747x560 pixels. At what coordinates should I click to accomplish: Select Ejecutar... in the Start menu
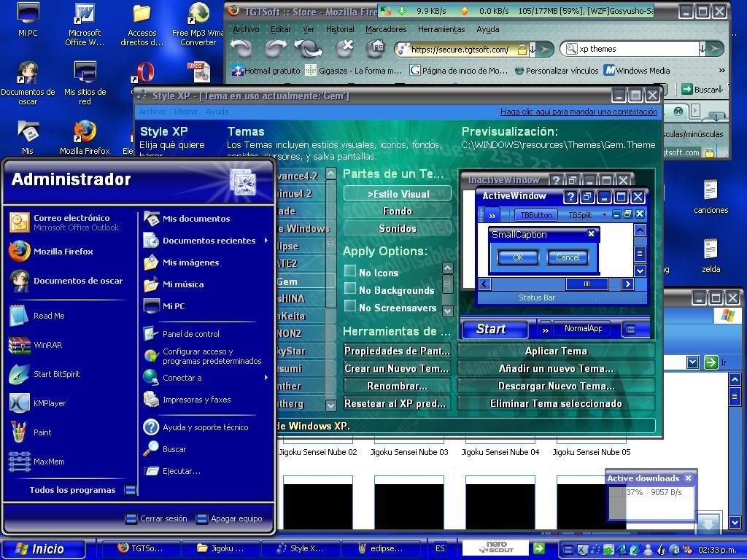[172, 471]
